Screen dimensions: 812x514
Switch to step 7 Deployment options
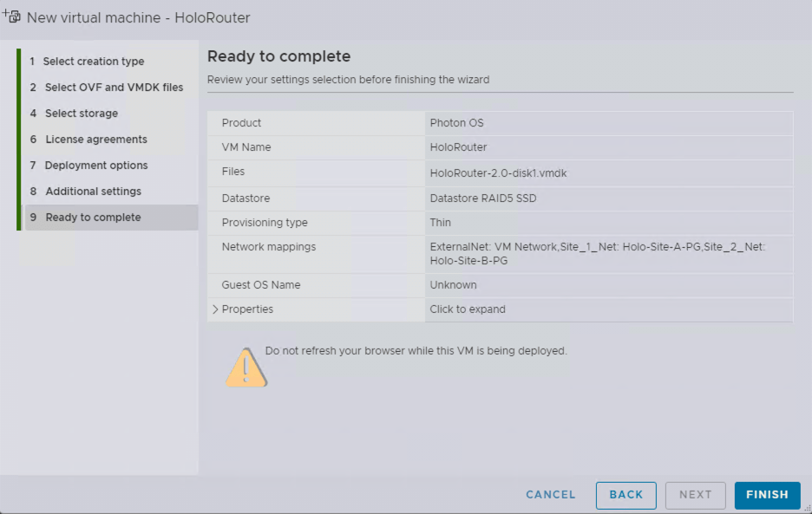pos(96,166)
